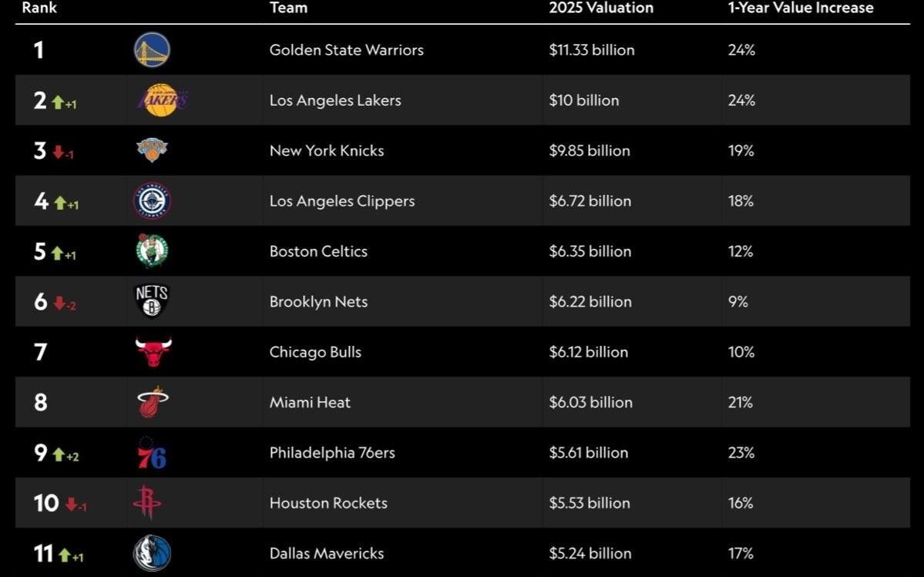This screenshot has width=924, height=577.
Task: Click the green up arrow beside rank 2
Action: click(x=58, y=102)
